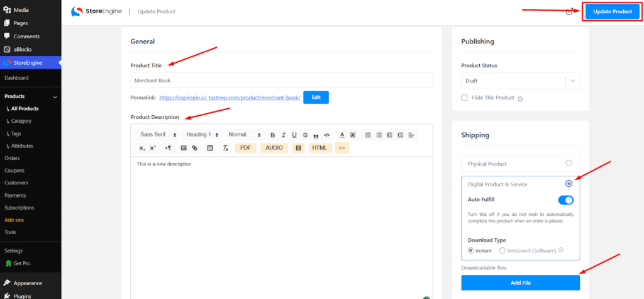Insert a blockquote in the description
The image size is (644, 299).
click(x=316, y=135)
